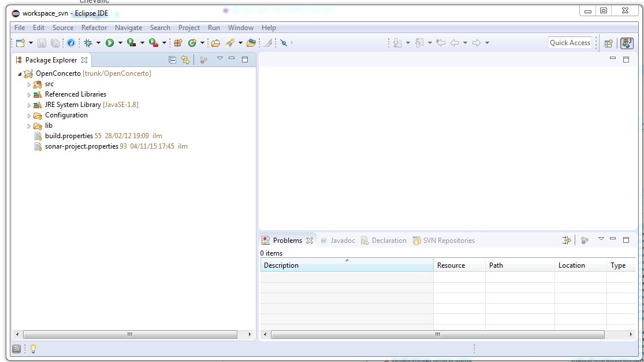Expand the src folder
Image resolution: width=644 pixels, height=362 pixels.
pos(29,84)
